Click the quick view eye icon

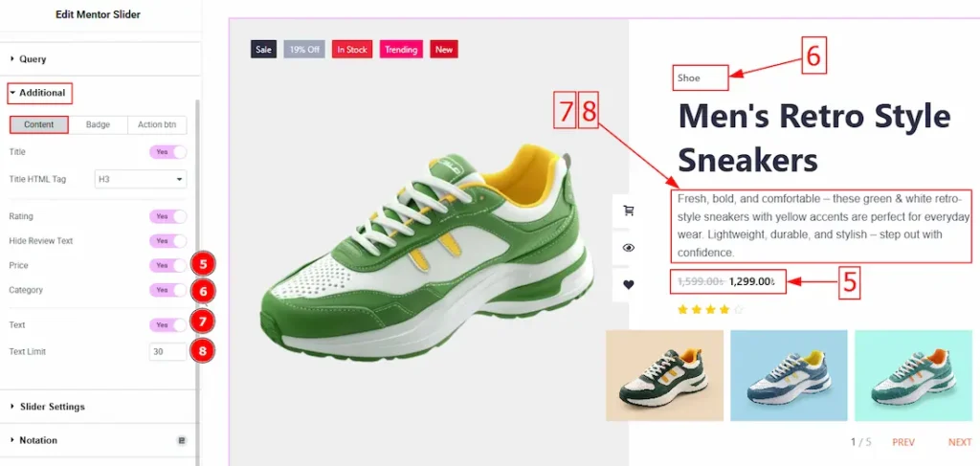(x=629, y=248)
